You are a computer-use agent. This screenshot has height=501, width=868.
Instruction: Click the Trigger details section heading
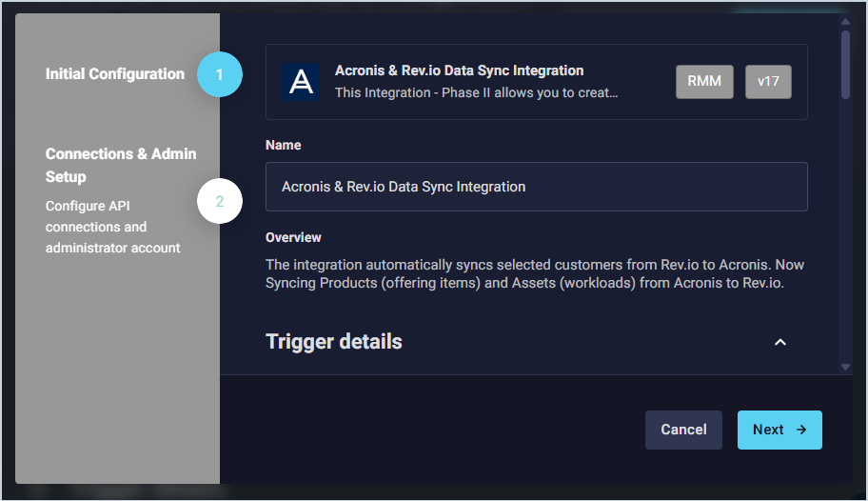pyautogui.click(x=334, y=341)
